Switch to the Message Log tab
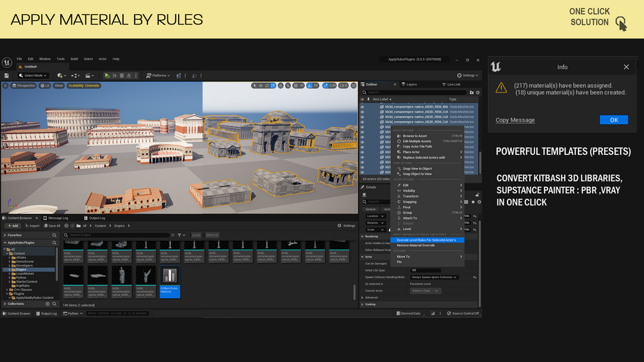This screenshot has height=362, width=644. [56, 218]
